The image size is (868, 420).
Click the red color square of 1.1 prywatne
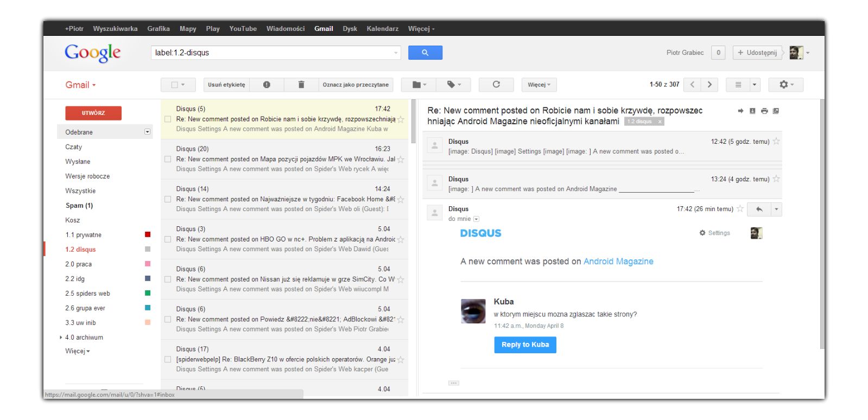pos(148,234)
